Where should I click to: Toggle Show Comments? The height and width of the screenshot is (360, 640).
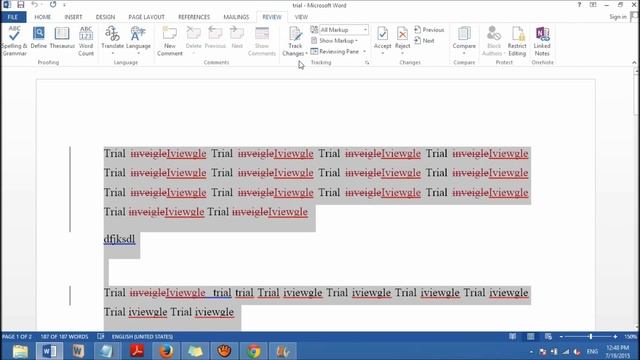pos(262,41)
